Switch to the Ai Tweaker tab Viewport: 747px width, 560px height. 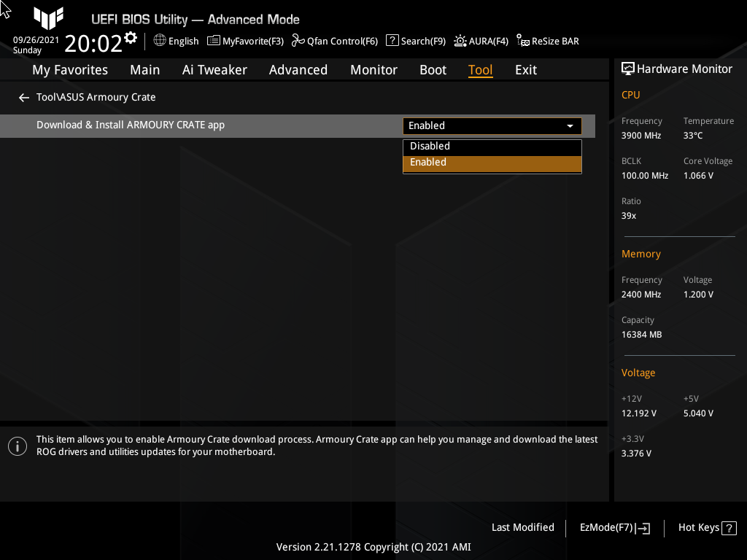(214, 69)
